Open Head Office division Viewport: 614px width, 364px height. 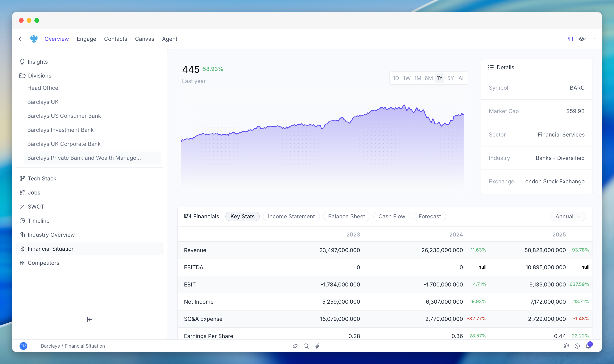43,88
